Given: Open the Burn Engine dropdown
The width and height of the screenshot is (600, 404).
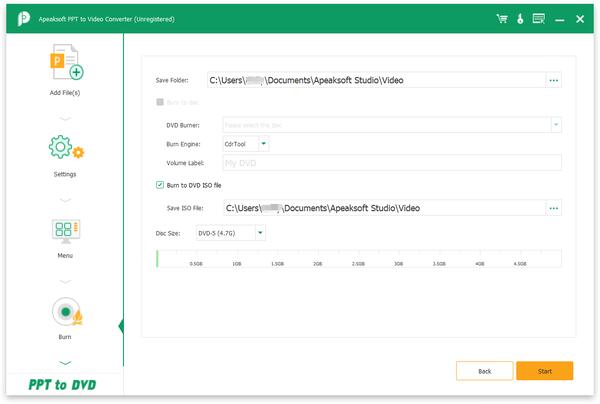Looking at the screenshot, I should [264, 144].
